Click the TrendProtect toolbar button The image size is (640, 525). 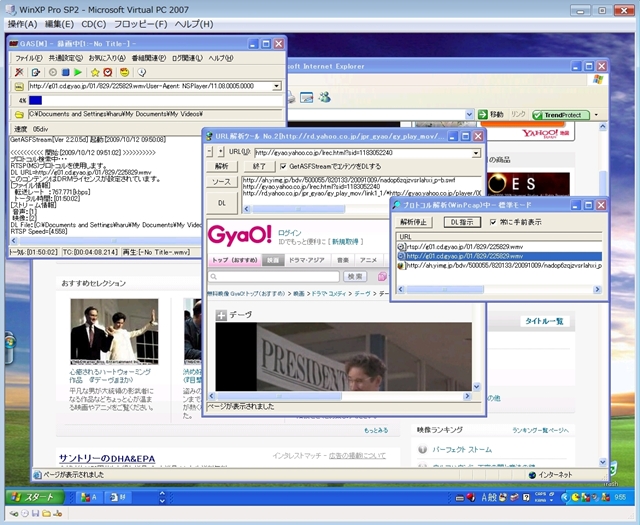tap(561, 115)
